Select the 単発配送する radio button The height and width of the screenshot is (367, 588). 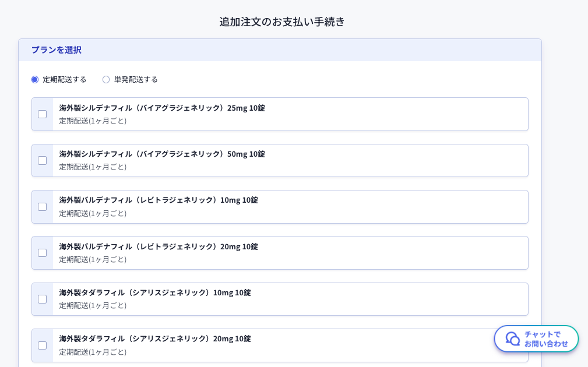(106, 79)
